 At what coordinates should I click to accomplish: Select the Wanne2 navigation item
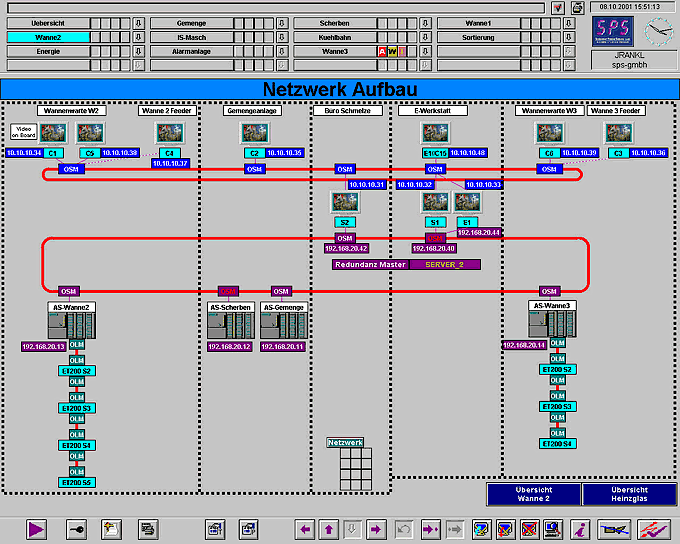point(48,37)
